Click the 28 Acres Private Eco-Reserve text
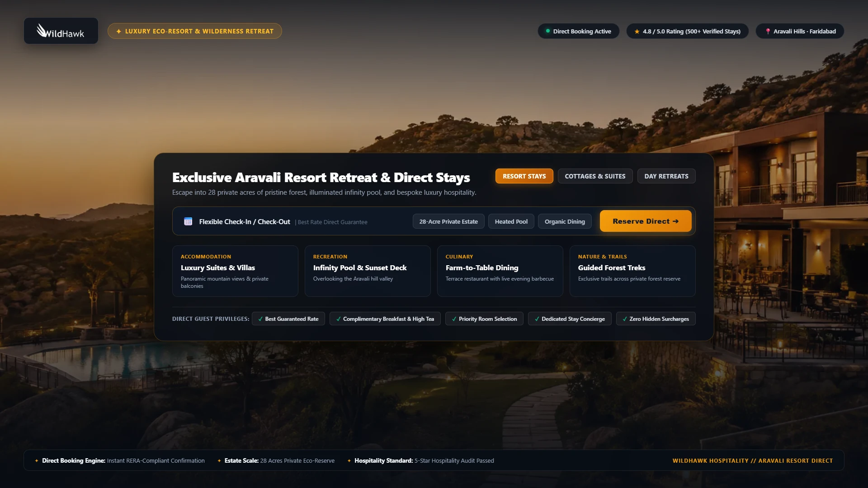Image resolution: width=868 pixels, height=488 pixels. click(x=297, y=461)
